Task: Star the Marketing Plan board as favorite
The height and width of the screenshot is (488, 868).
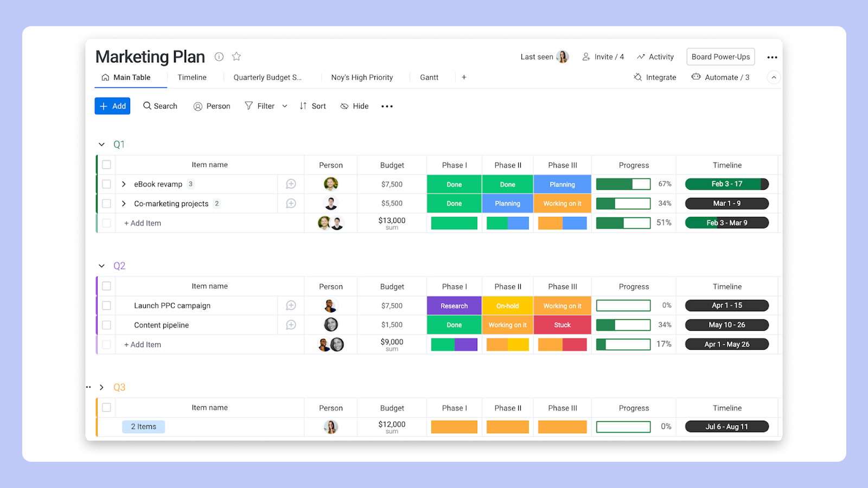Action: point(237,56)
